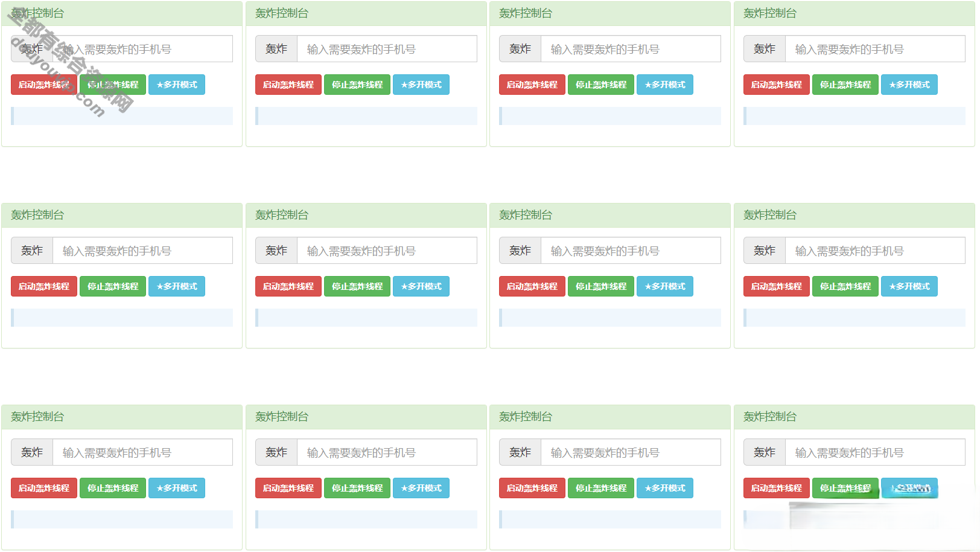This screenshot has height=552, width=980.
Task: Focus phone number input in row 3, column 3 panel
Action: [x=631, y=452]
